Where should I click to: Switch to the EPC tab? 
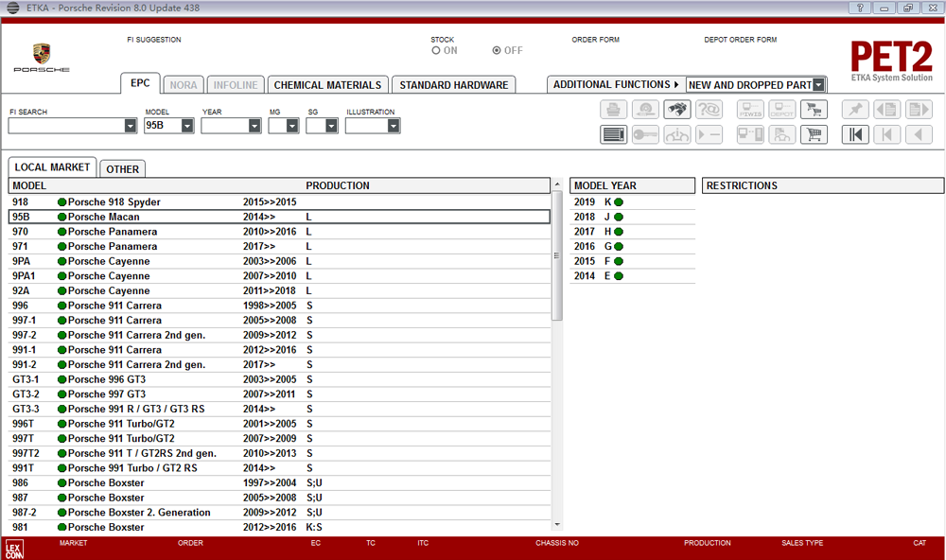click(140, 83)
